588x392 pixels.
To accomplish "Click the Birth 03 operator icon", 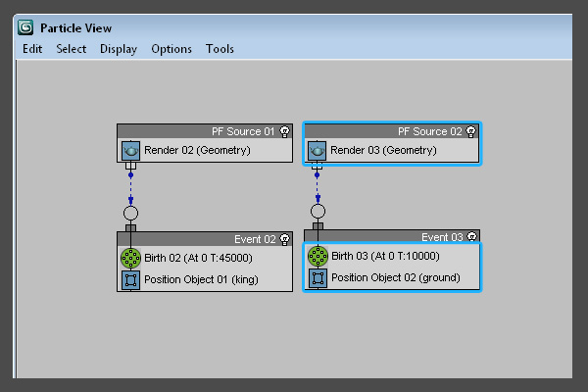I will coord(318,257).
